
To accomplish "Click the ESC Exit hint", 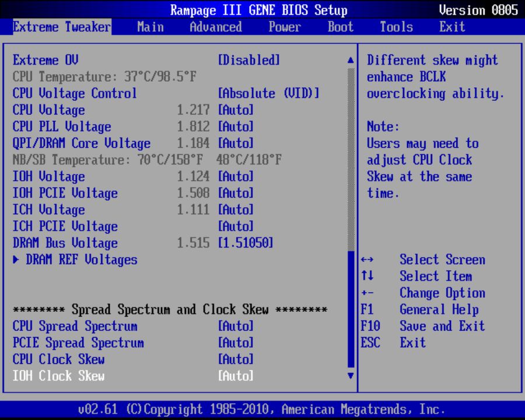I will pyautogui.click(x=393, y=342).
